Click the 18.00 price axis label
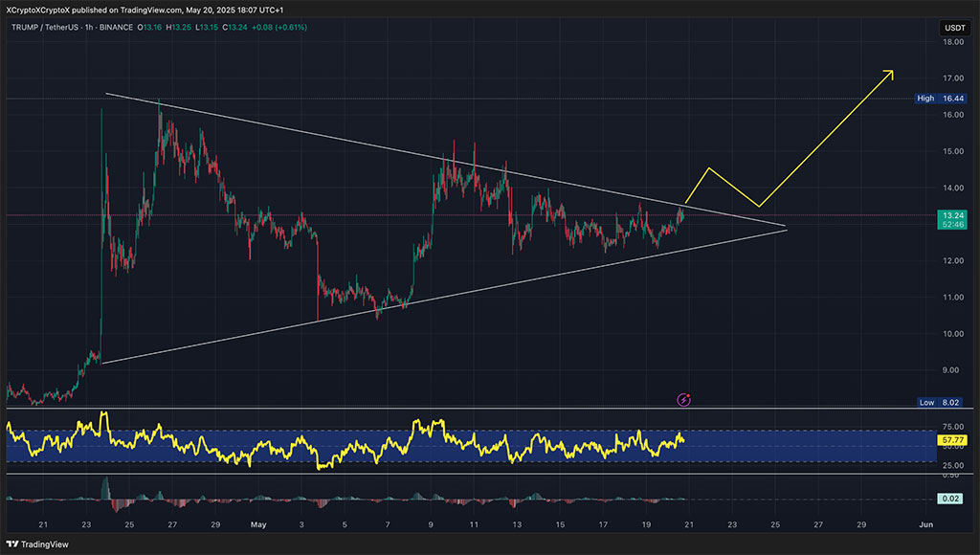The width and height of the screenshot is (980, 555). tap(953, 42)
